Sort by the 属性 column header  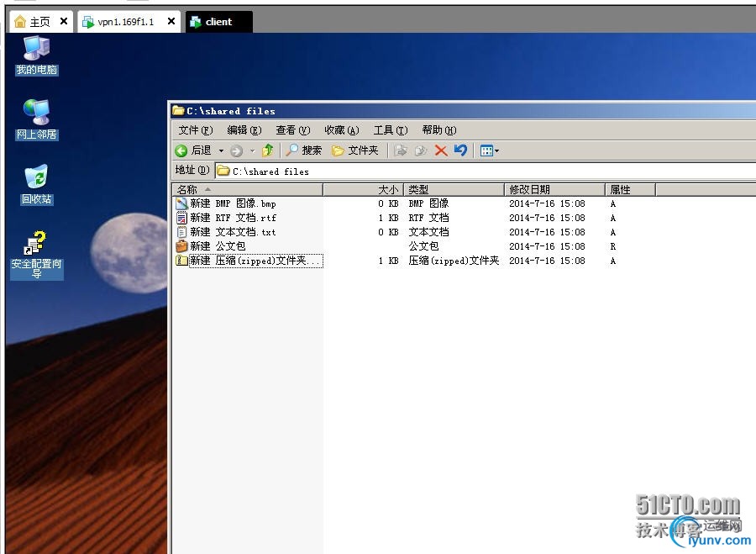click(631, 190)
